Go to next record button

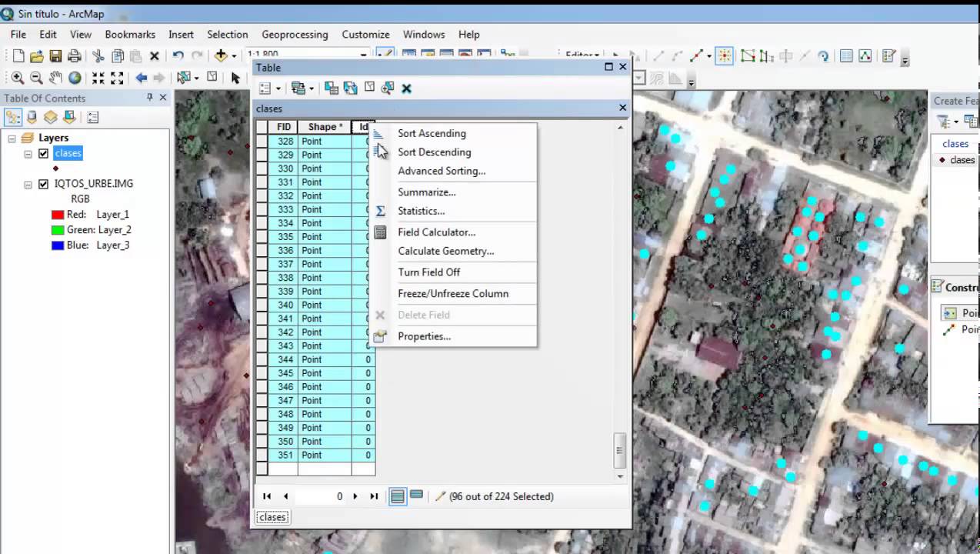coord(355,496)
